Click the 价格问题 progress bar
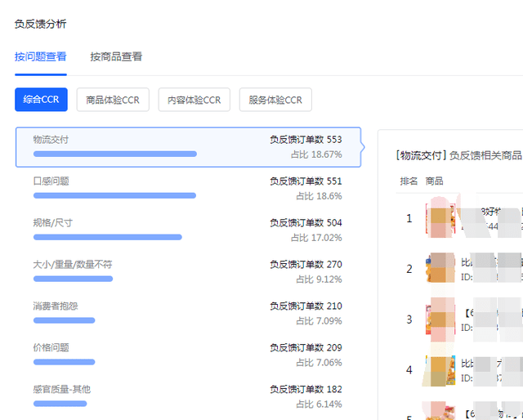The width and height of the screenshot is (523, 420). [x=64, y=362]
